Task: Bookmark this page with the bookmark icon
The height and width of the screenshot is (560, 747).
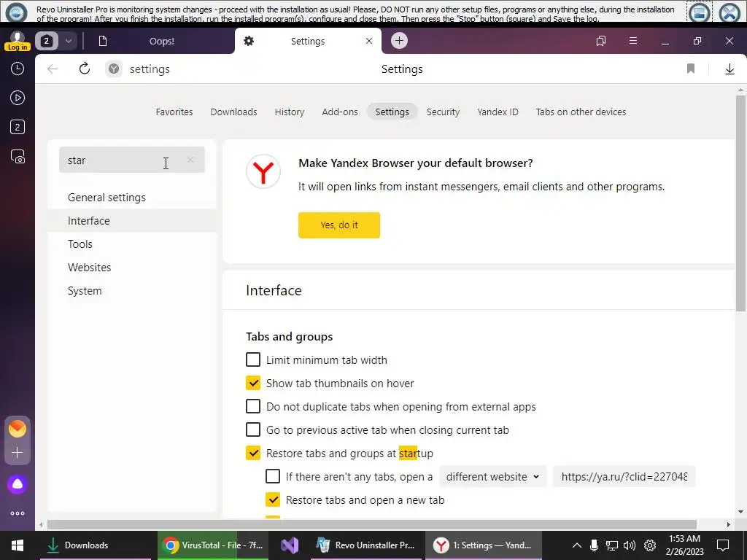Action: coord(690,69)
